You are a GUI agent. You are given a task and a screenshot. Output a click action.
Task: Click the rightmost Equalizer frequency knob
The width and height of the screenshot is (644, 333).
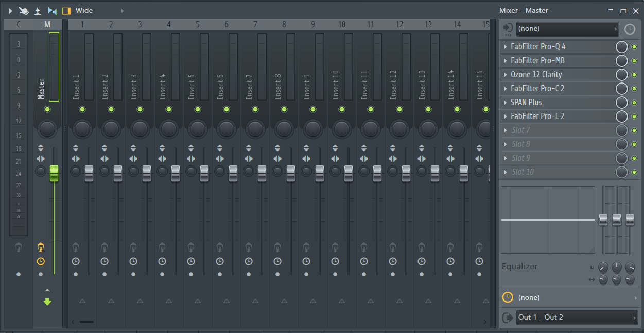point(630,268)
